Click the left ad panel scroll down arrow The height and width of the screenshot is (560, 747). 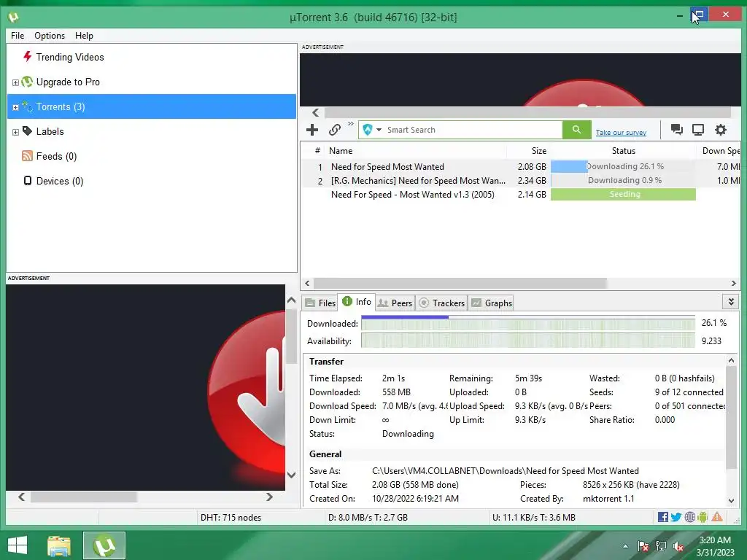tap(292, 475)
